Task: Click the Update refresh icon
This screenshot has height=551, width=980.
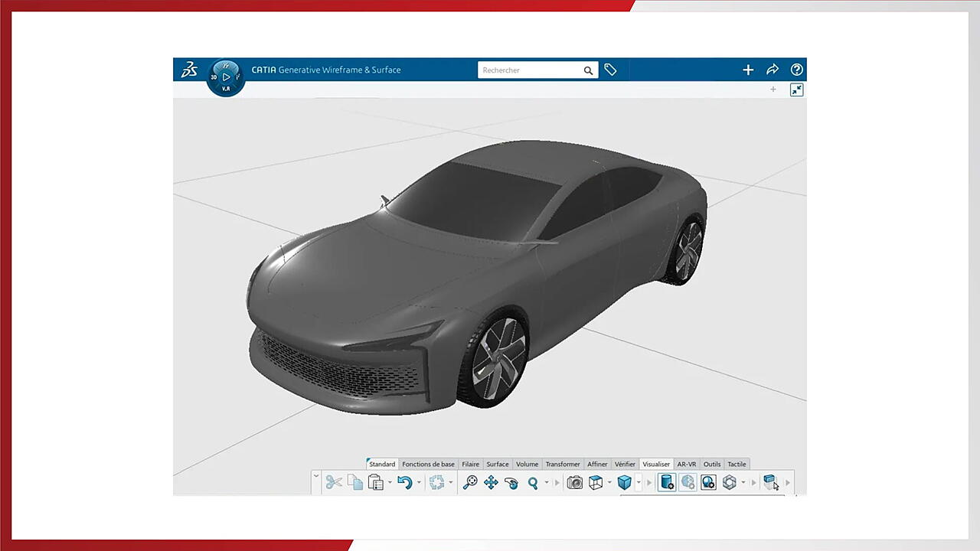Action: pos(437,482)
